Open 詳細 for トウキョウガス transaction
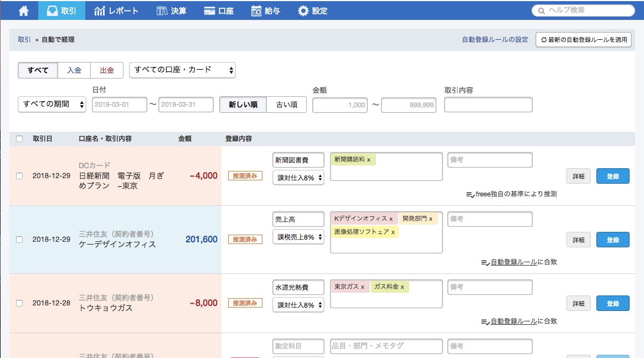 579,303
